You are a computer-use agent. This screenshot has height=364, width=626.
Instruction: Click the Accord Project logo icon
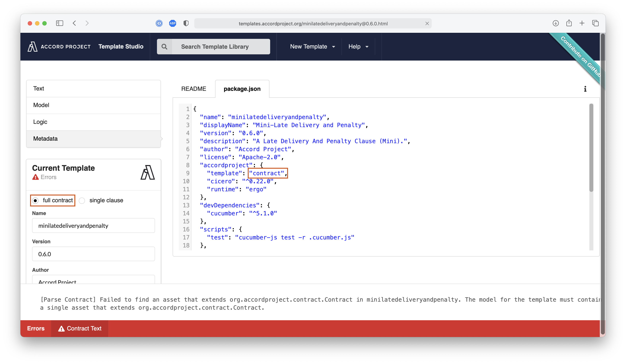[32, 47]
